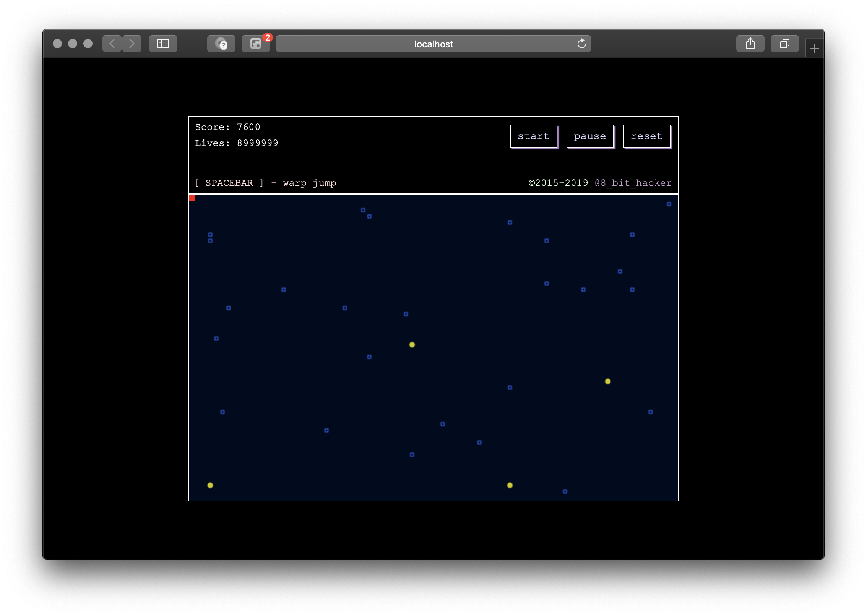The height and width of the screenshot is (616, 867).
Task: Click the red player square in the game corner
Action: coord(192,198)
